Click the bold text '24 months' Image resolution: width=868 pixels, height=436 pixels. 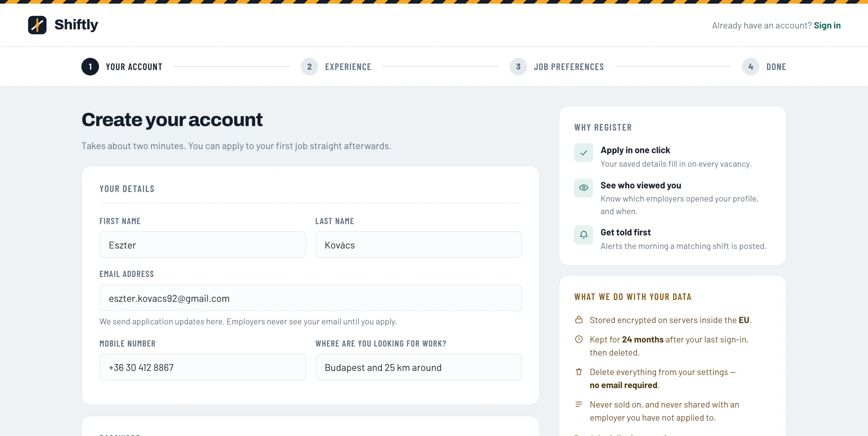(643, 339)
